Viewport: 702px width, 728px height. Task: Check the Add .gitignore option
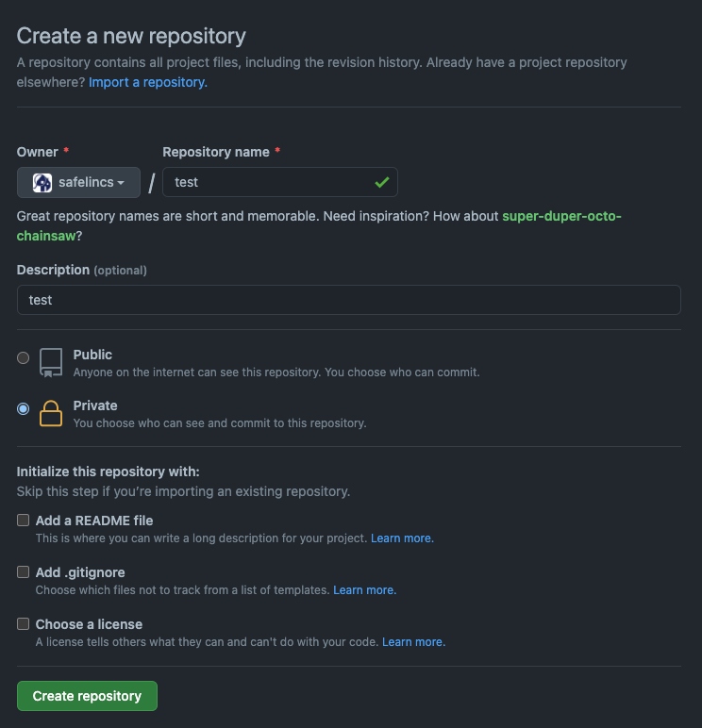point(24,572)
